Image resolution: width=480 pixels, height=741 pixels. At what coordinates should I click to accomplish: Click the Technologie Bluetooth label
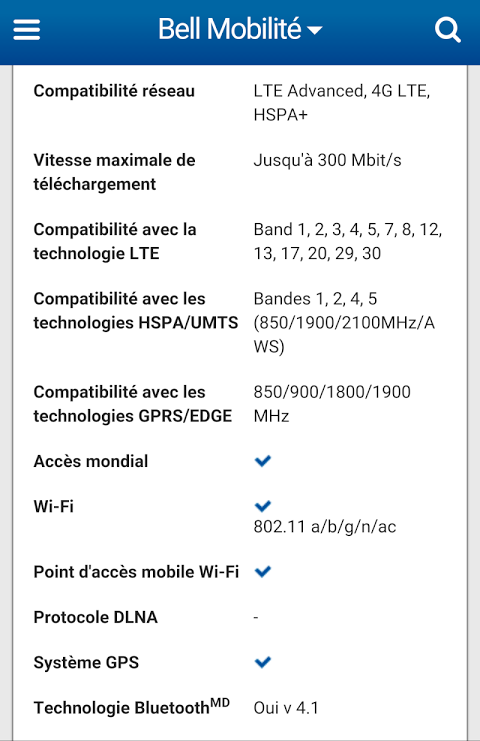[x=131, y=707]
